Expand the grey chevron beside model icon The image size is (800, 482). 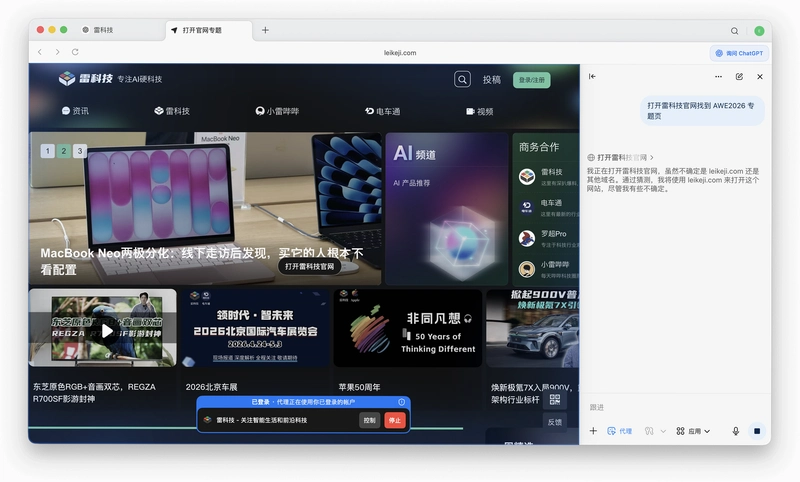tap(663, 431)
